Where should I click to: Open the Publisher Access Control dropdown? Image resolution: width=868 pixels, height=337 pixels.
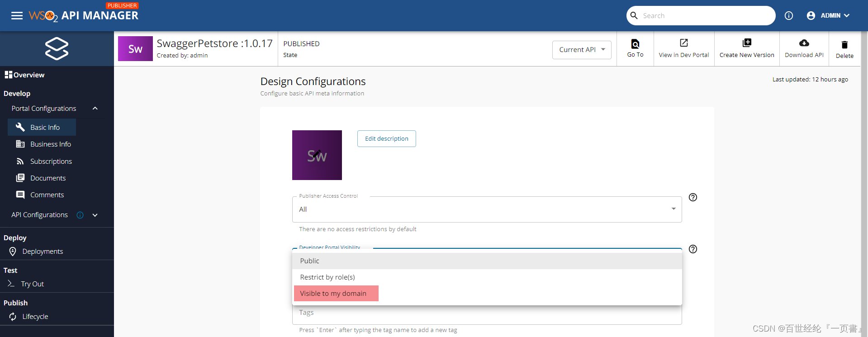click(487, 209)
